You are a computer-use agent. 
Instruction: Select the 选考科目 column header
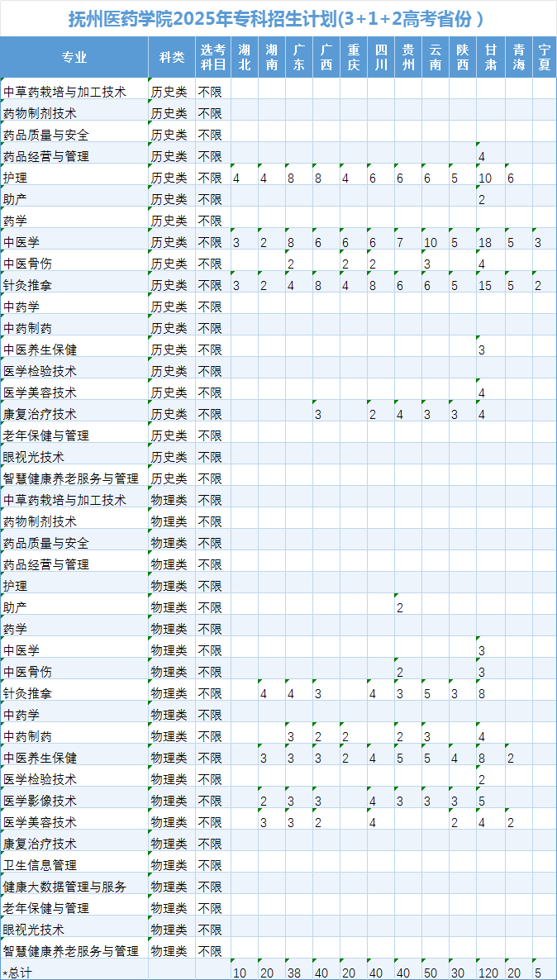213,58
